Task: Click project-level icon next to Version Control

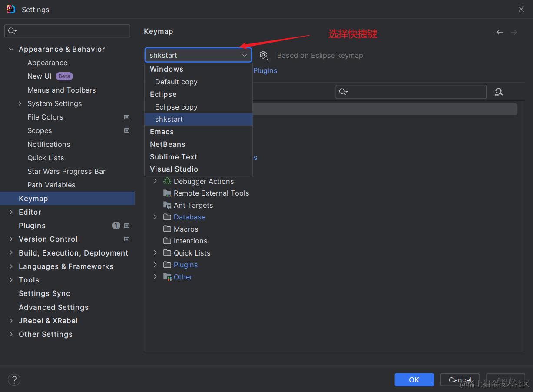Action: (x=127, y=239)
